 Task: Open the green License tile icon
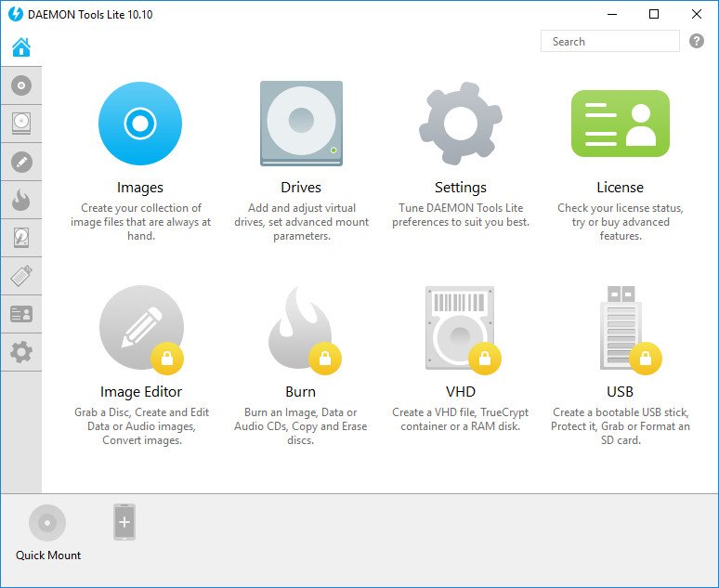(620, 124)
